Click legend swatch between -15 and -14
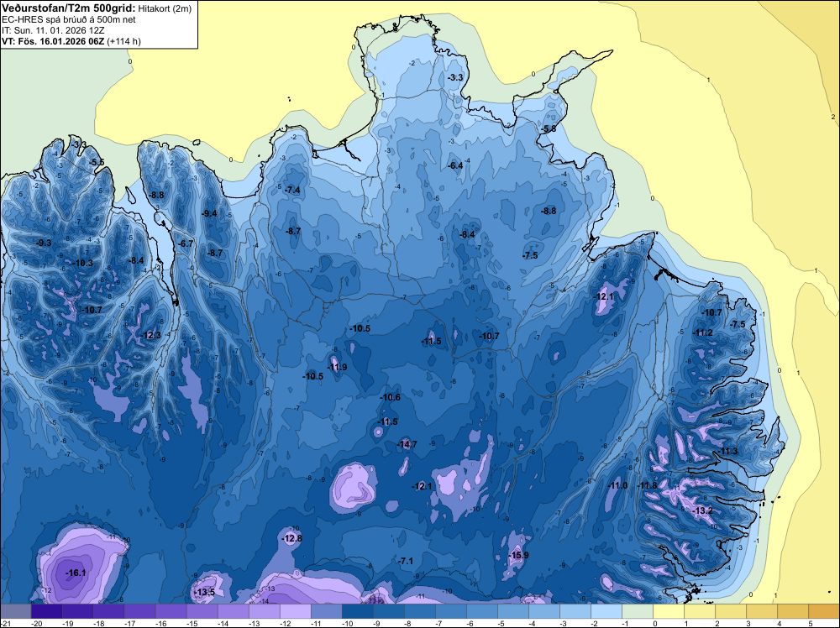This screenshot has height=628, width=840. click(x=202, y=611)
